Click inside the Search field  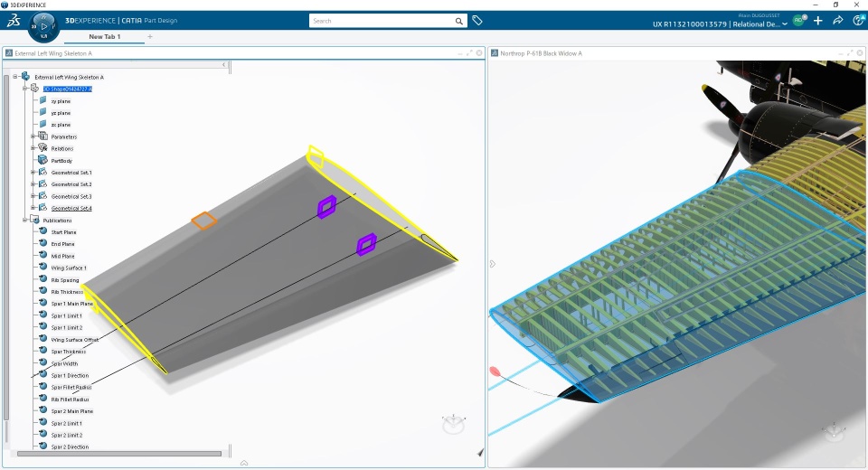click(382, 21)
